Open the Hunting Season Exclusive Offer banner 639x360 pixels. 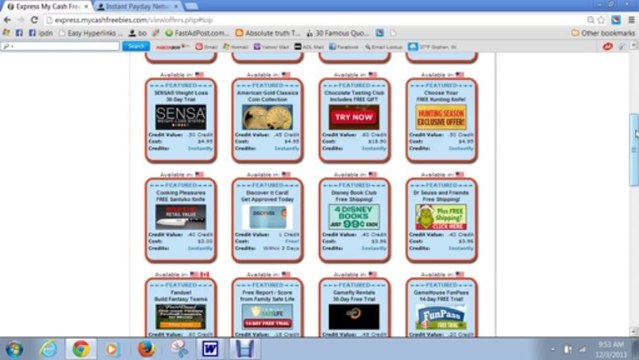click(441, 117)
